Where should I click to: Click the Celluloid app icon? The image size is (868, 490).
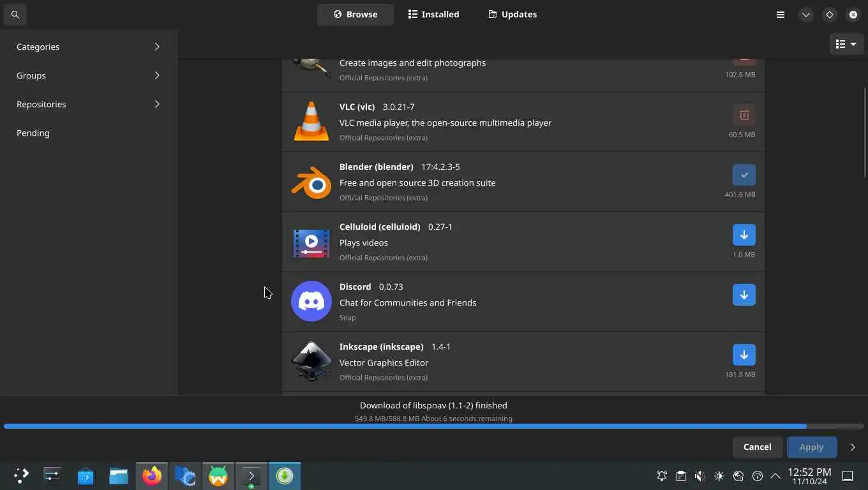311,242
